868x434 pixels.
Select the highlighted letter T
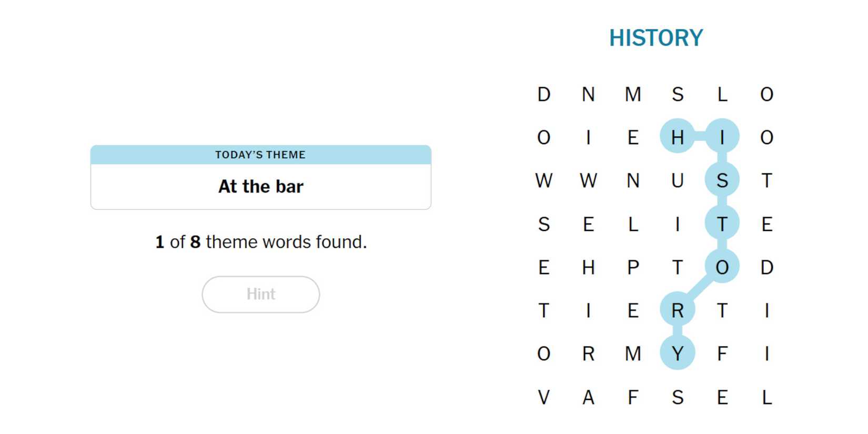(x=722, y=224)
